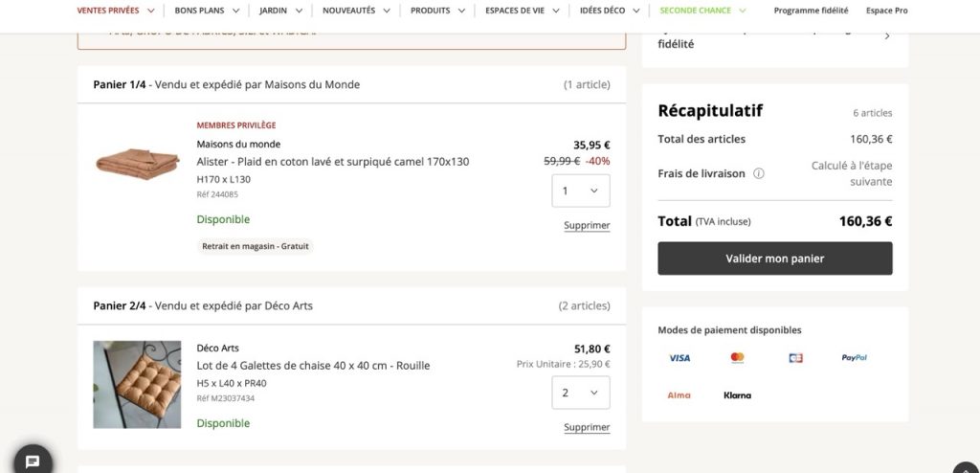
Task: Click the Déco Arts brand name
Action: [x=217, y=348]
